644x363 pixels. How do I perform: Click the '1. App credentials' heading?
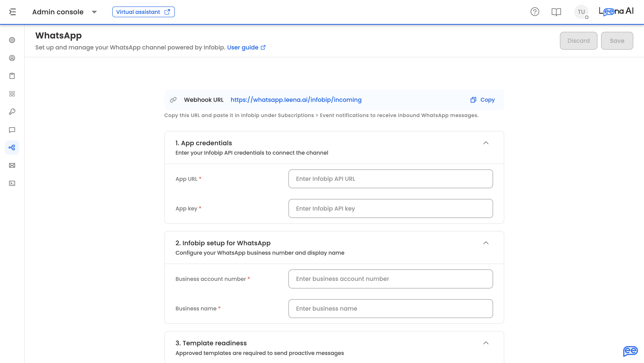(204, 143)
